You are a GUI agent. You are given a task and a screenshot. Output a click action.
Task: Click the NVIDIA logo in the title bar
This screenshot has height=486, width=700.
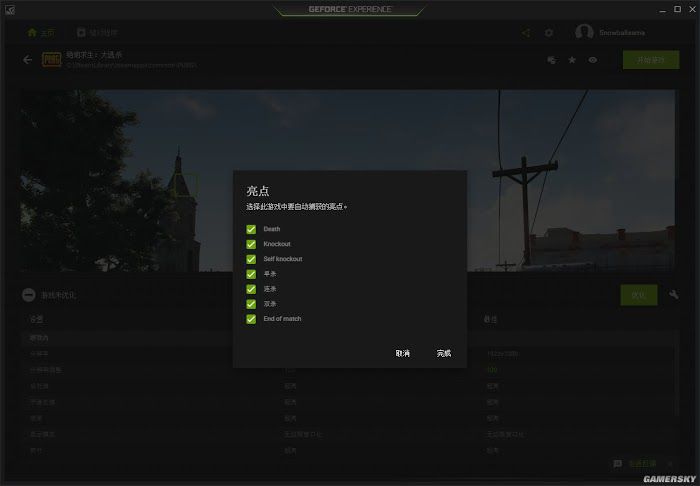[9, 10]
